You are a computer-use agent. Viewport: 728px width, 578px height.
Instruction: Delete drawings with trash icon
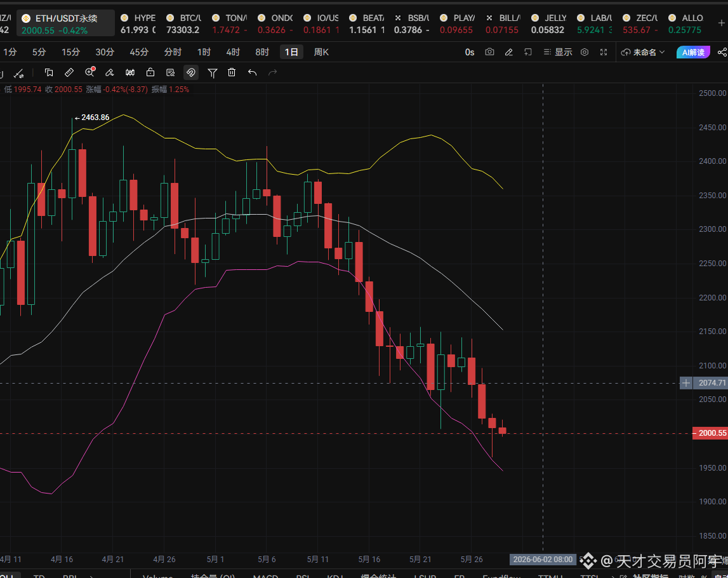coord(232,72)
